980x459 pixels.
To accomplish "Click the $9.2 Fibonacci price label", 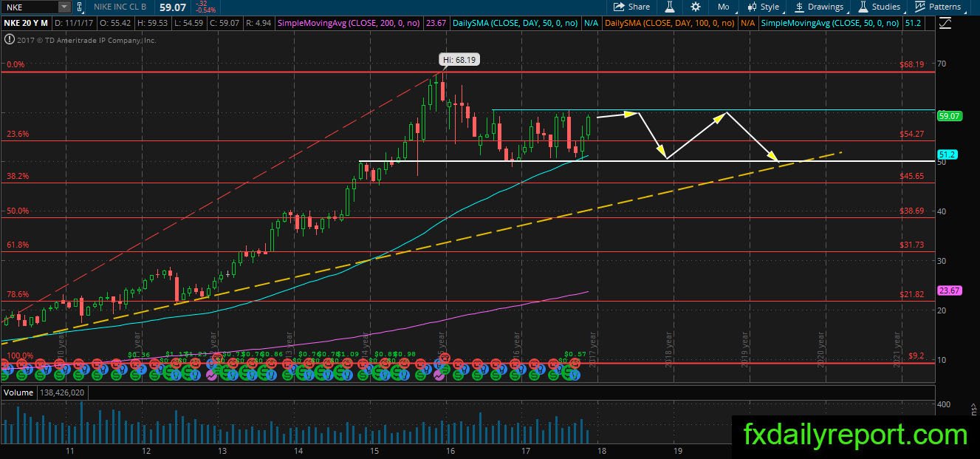I will pos(916,356).
